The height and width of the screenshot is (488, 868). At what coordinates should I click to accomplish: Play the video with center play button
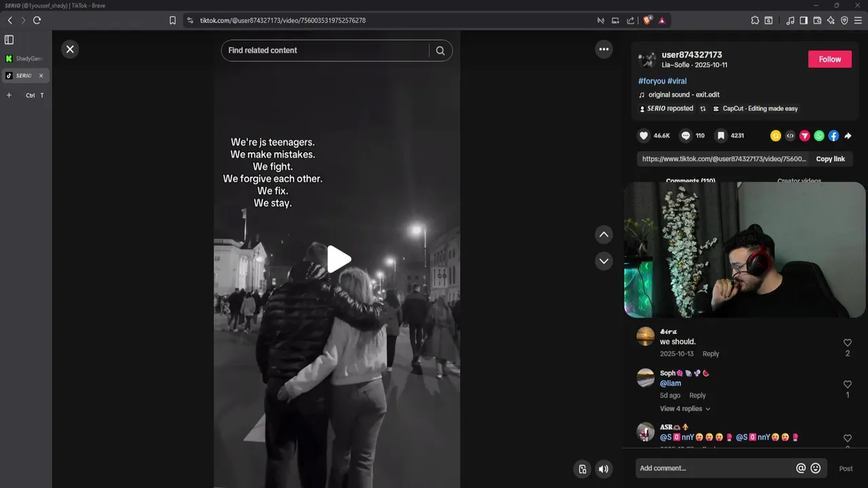(338, 259)
